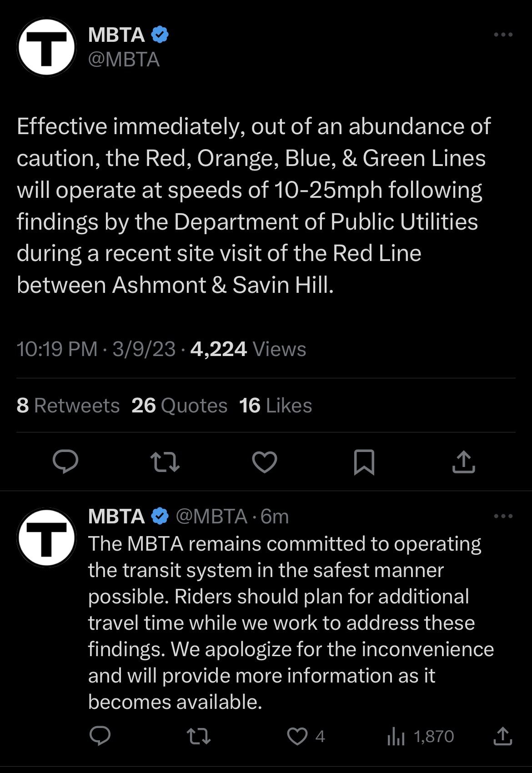View the 16 Likes list
Viewport: 532px width, 773px height.
click(x=276, y=405)
